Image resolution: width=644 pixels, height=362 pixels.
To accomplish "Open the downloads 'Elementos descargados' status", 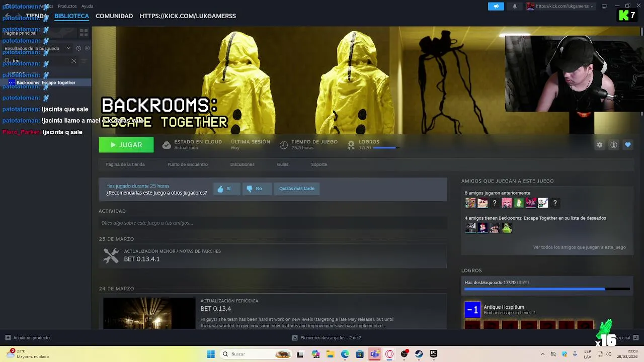I will click(327, 338).
